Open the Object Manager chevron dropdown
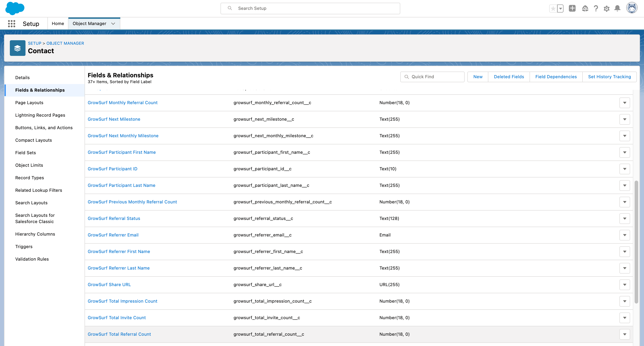 (x=113, y=23)
